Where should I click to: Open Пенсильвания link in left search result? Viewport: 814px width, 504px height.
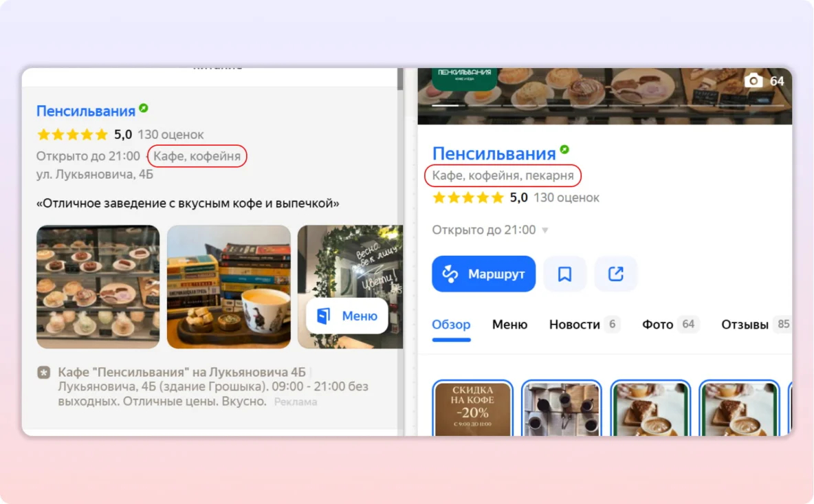pos(86,111)
